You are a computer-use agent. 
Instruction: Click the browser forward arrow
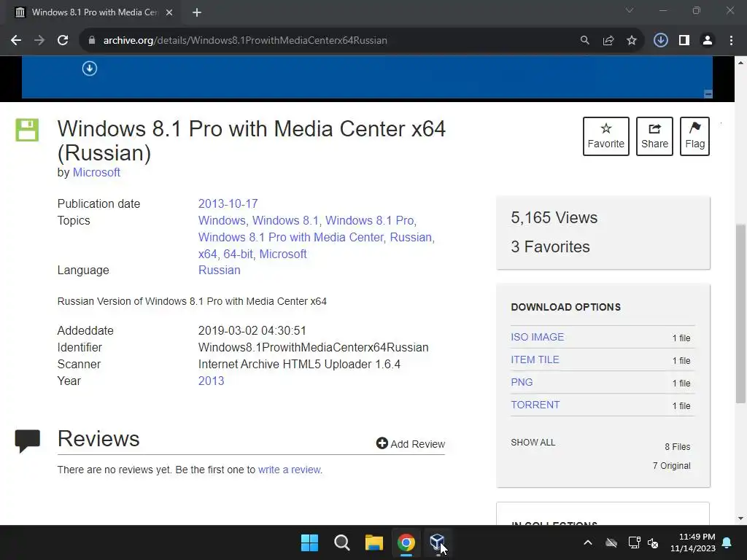(39, 41)
